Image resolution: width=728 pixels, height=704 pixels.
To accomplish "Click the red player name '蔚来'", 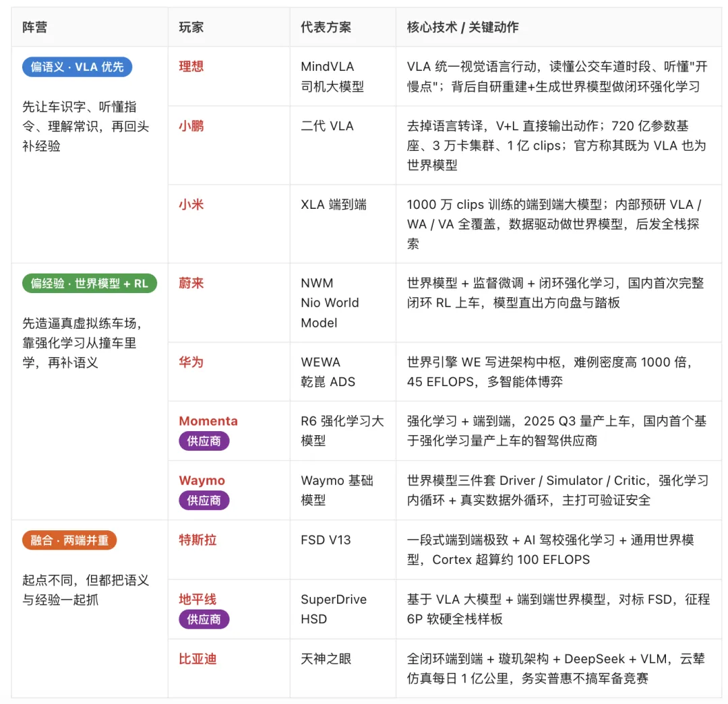I will [x=191, y=283].
